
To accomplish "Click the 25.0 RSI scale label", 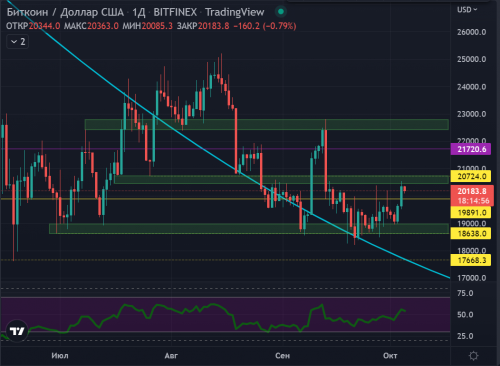I will coord(465,336).
